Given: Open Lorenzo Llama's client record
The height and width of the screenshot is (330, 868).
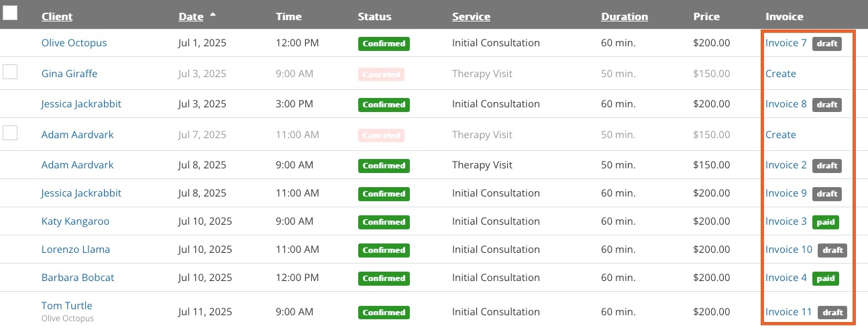Looking at the screenshot, I should 76,250.
